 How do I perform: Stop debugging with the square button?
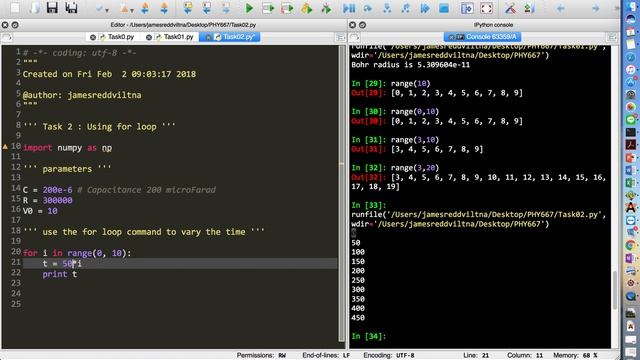coord(444,8)
